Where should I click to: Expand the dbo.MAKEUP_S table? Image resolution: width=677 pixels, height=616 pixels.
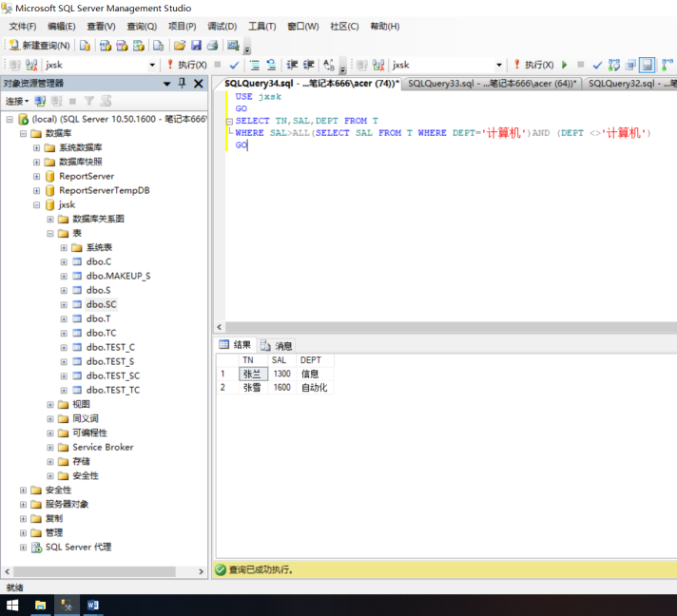pos(64,277)
